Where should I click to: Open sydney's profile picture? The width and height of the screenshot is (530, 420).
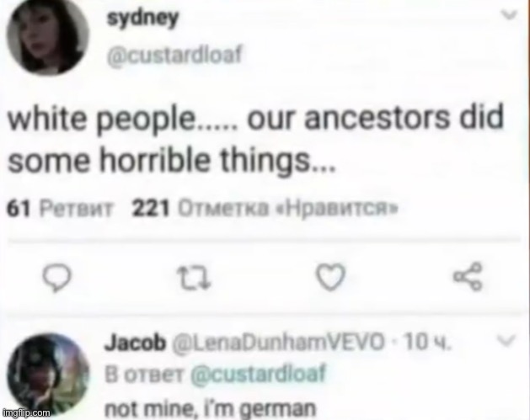(48, 36)
